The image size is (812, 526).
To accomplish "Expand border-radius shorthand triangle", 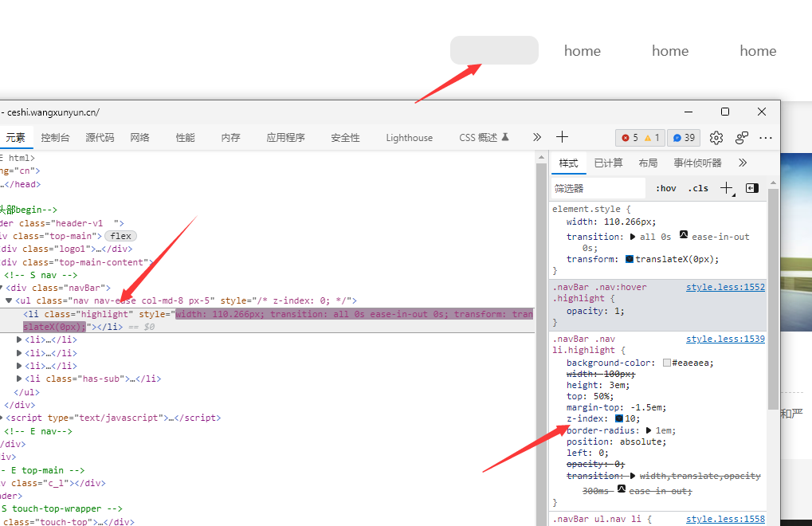I will point(649,430).
